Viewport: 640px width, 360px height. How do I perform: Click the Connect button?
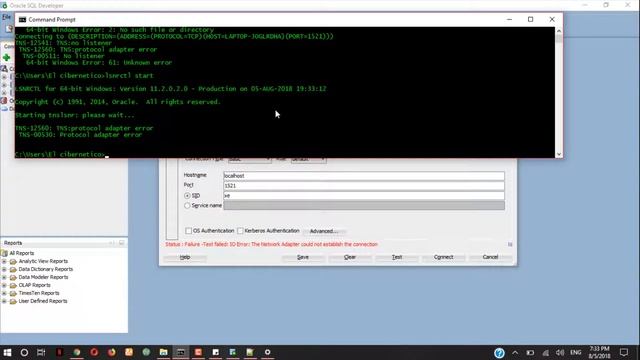444,257
